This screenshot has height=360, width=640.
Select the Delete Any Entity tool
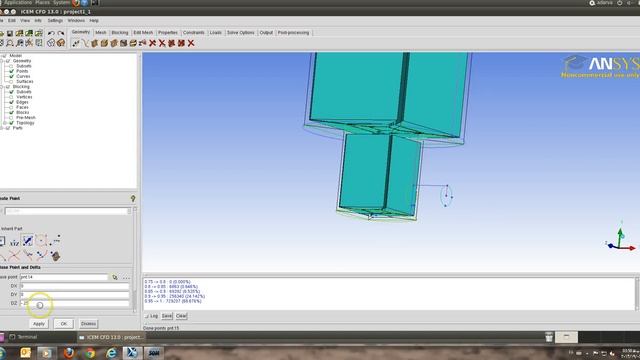click(191, 43)
